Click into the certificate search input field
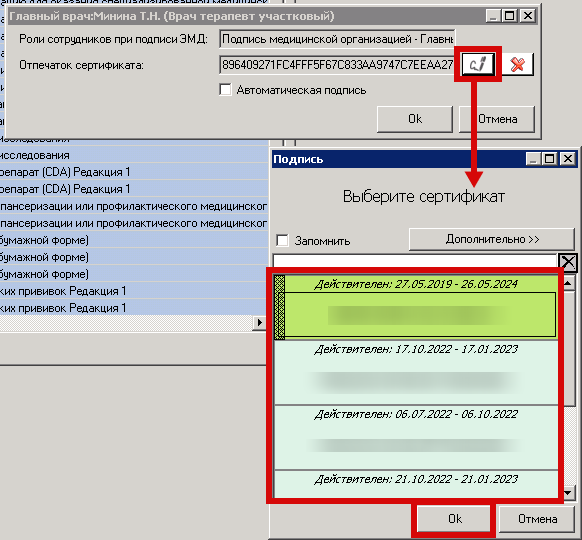This screenshot has width=582, height=540. [415, 262]
